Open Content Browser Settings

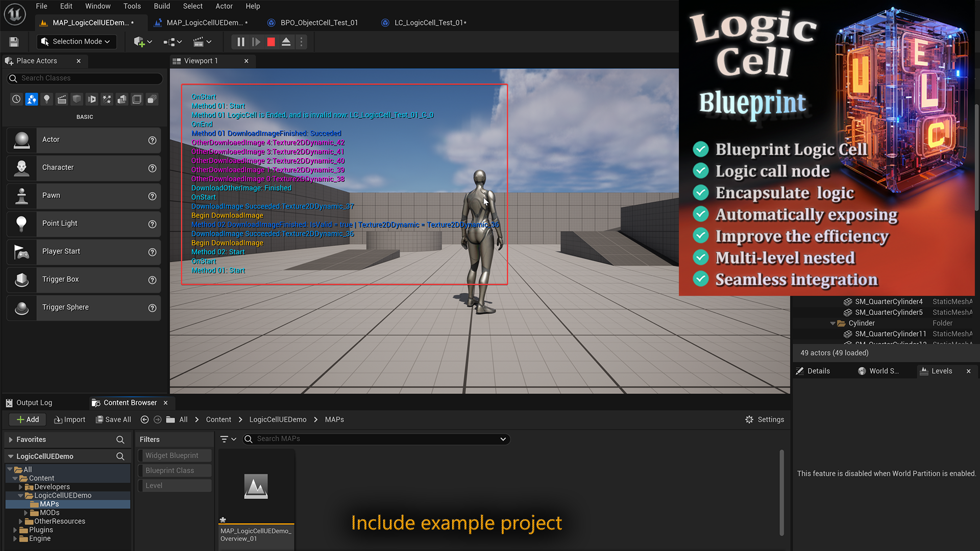[764, 419]
